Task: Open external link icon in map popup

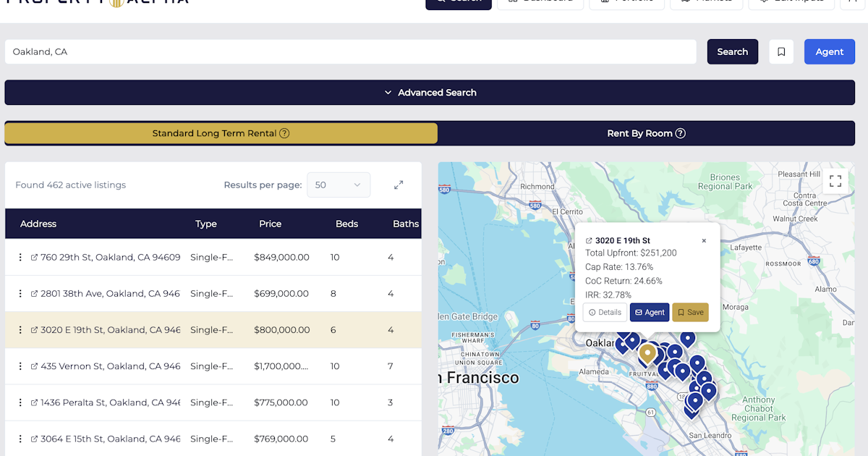Action: pyautogui.click(x=589, y=240)
